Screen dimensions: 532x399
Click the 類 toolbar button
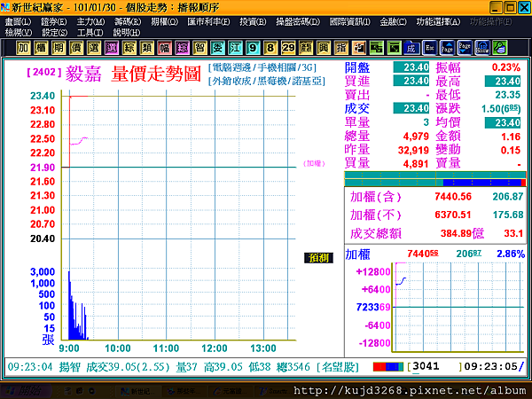[x=146, y=48]
